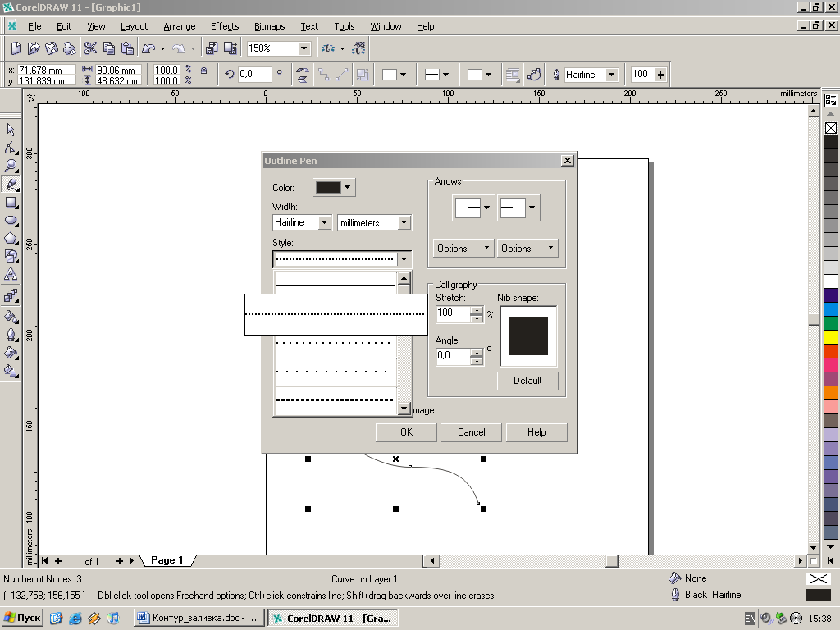Click the Import icon
The image size is (840, 630).
click(212, 48)
